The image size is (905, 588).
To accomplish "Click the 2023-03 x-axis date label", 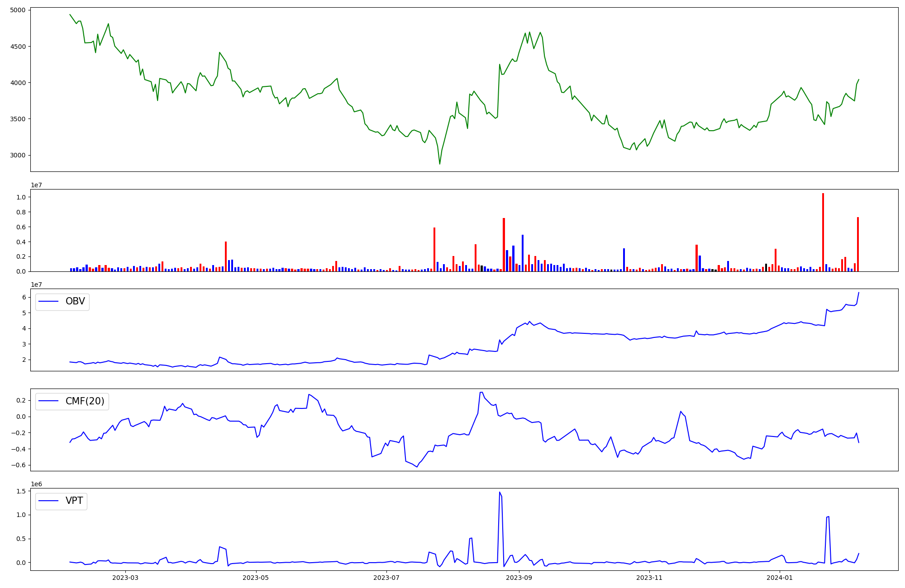I will (125, 578).
